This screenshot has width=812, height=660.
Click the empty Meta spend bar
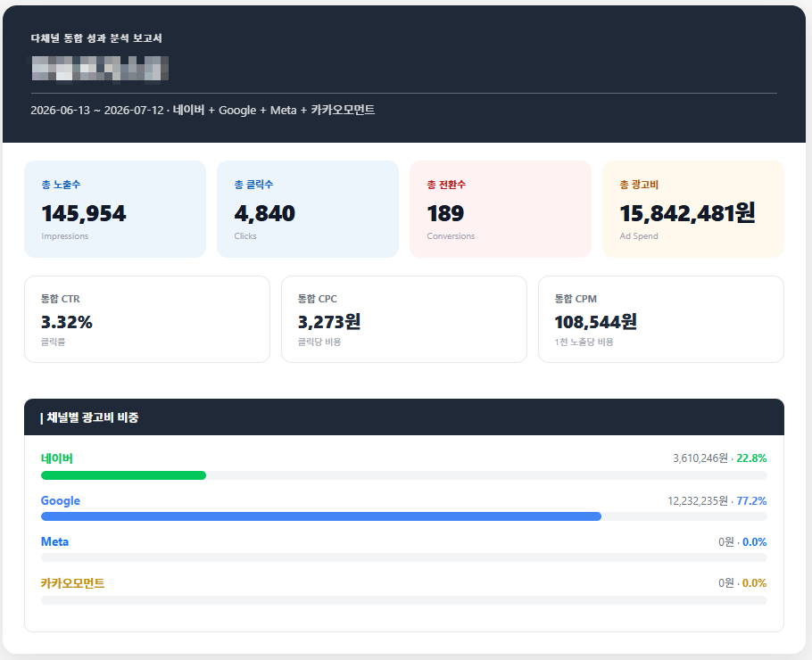coord(404,557)
